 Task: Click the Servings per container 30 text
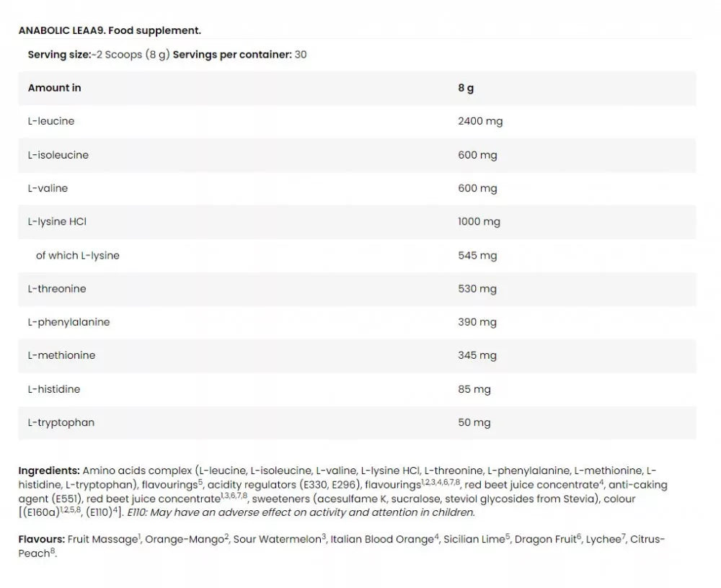239,55
